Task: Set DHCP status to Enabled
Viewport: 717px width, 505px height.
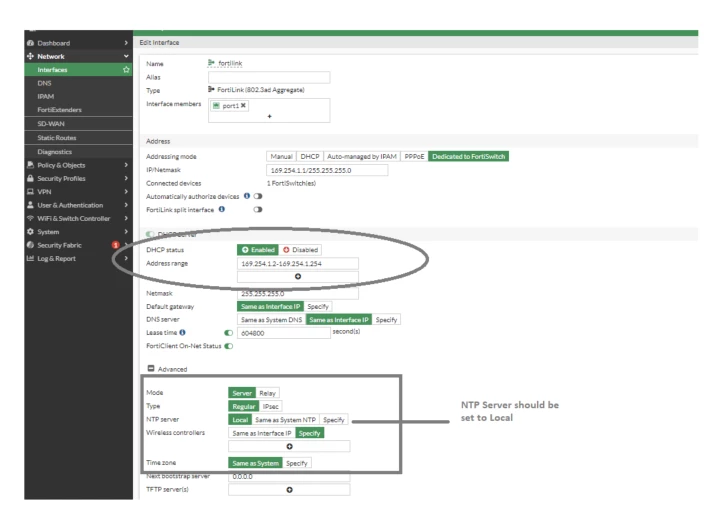Action: [x=258, y=250]
